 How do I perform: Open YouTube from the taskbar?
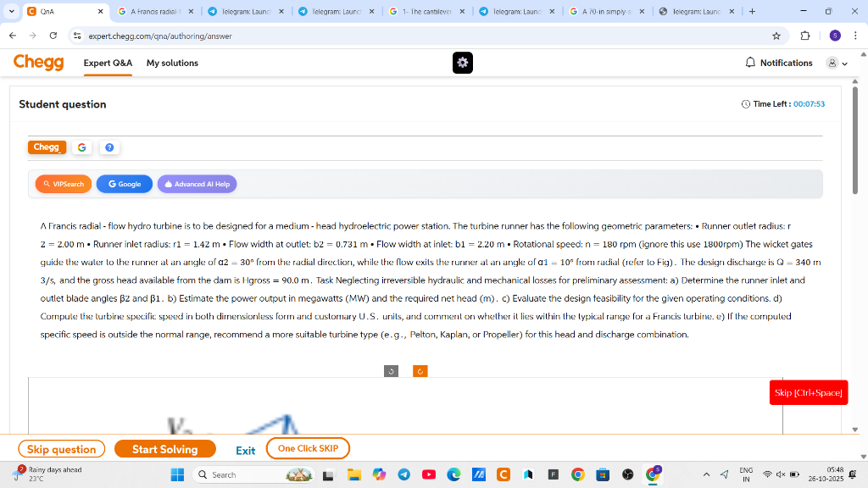tap(428, 474)
